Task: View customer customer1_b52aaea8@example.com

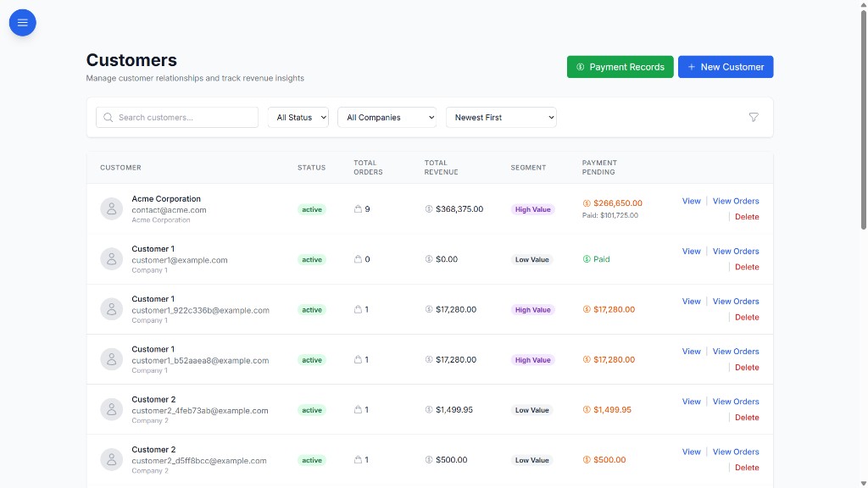Action: coord(691,352)
